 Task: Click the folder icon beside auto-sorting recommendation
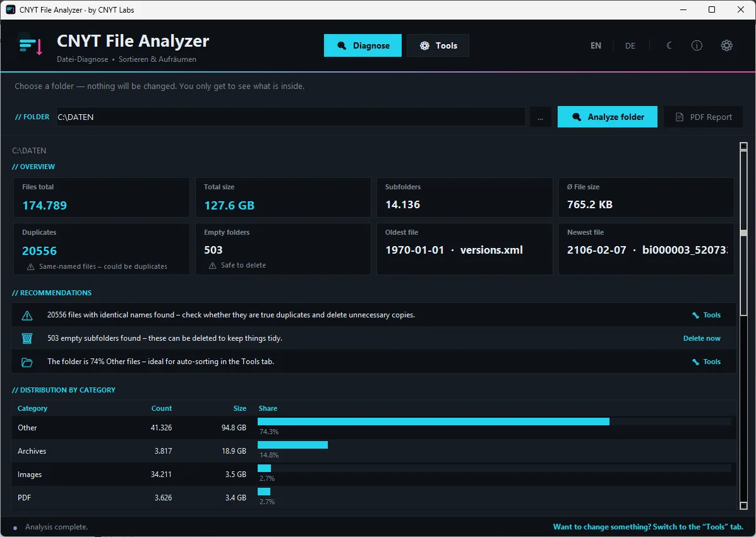click(x=27, y=362)
